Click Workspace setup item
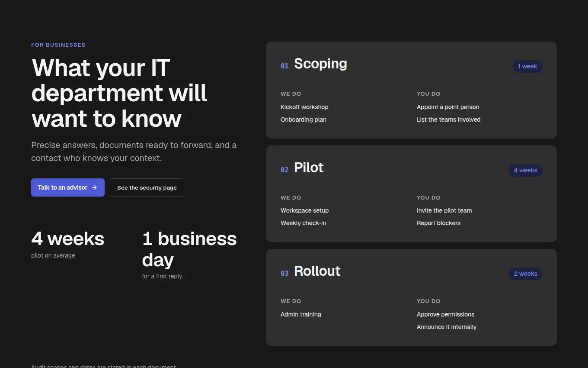Image resolution: width=588 pixels, height=368 pixels. pos(305,210)
